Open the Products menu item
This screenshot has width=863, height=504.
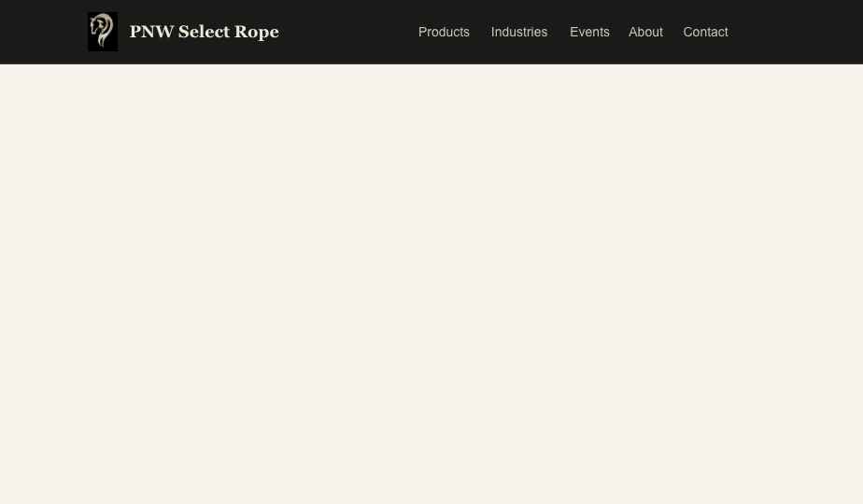pos(444,32)
